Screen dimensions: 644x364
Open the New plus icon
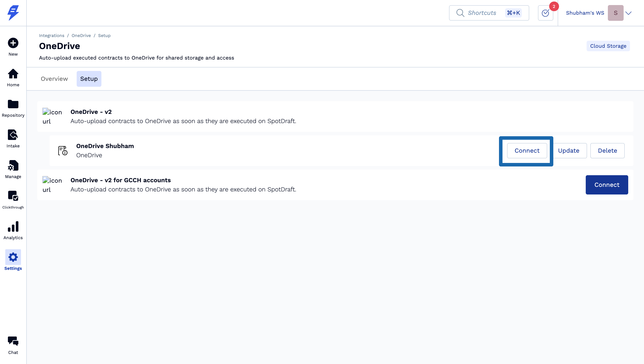coord(13,43)
